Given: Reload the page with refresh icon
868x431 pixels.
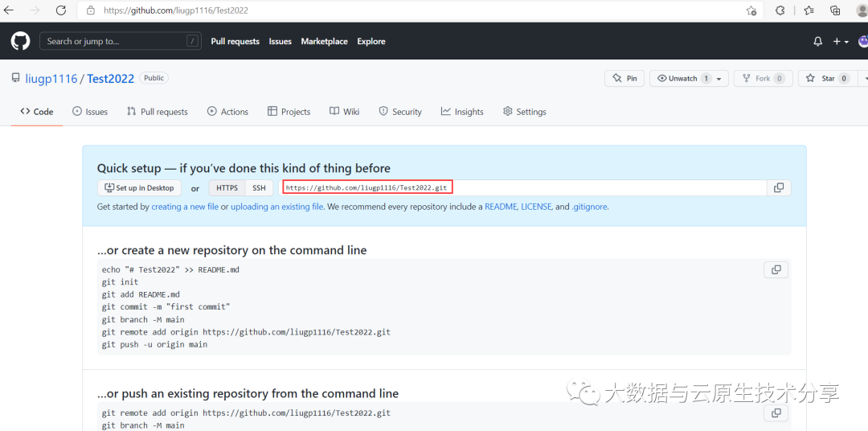Looking at the screenshot, I should 61,10.
